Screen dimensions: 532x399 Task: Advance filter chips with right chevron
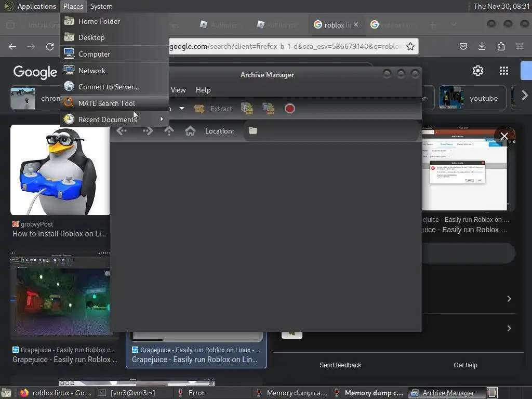525,96
